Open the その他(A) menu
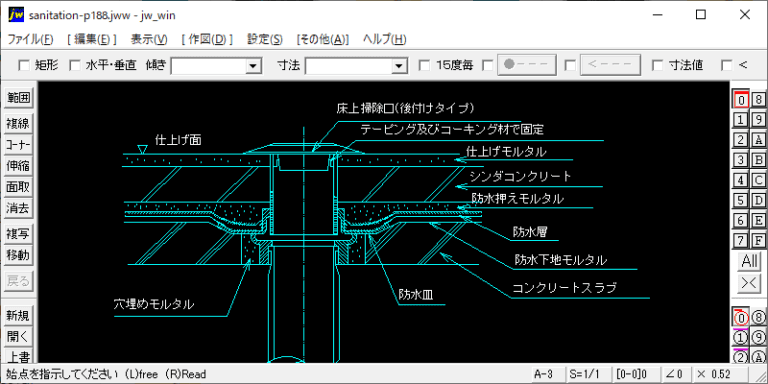Image resolution: width=768 pixels, height=384 pixels. click(x=323, y=39)
